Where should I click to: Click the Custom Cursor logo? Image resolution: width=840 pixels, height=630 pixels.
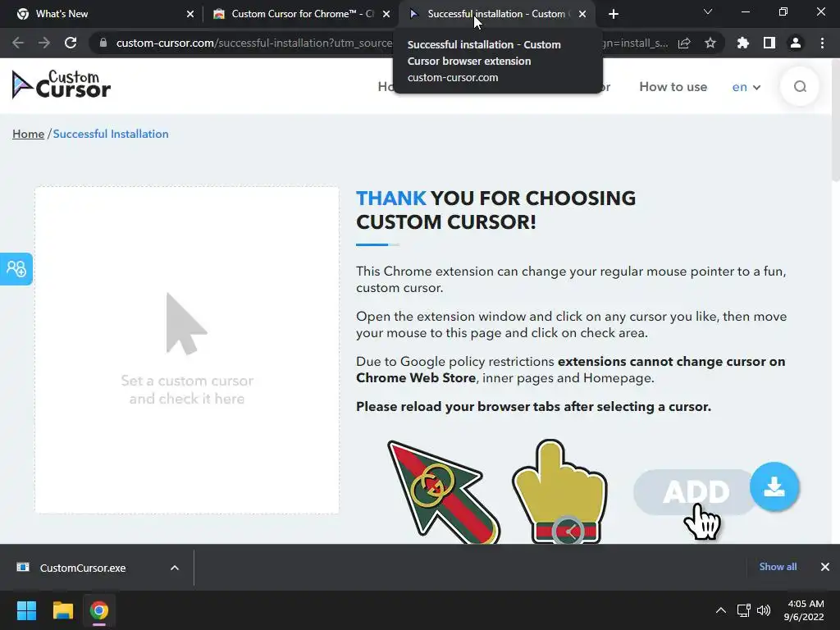point(61,84)
